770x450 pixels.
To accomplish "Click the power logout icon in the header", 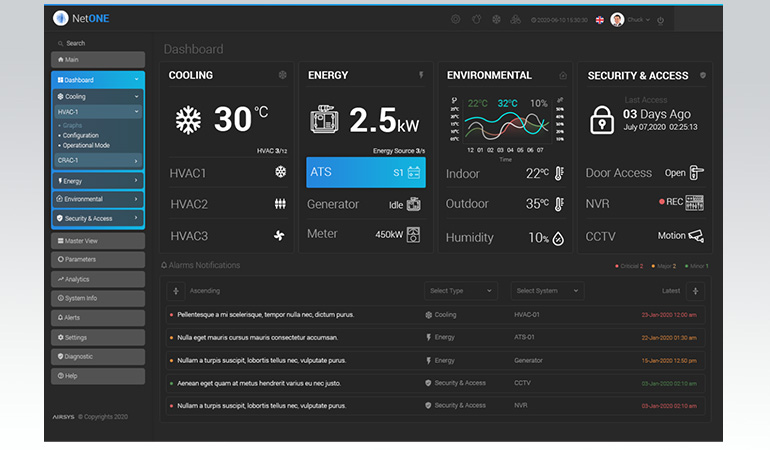I will pyautogui.click(x=661, y=20).
